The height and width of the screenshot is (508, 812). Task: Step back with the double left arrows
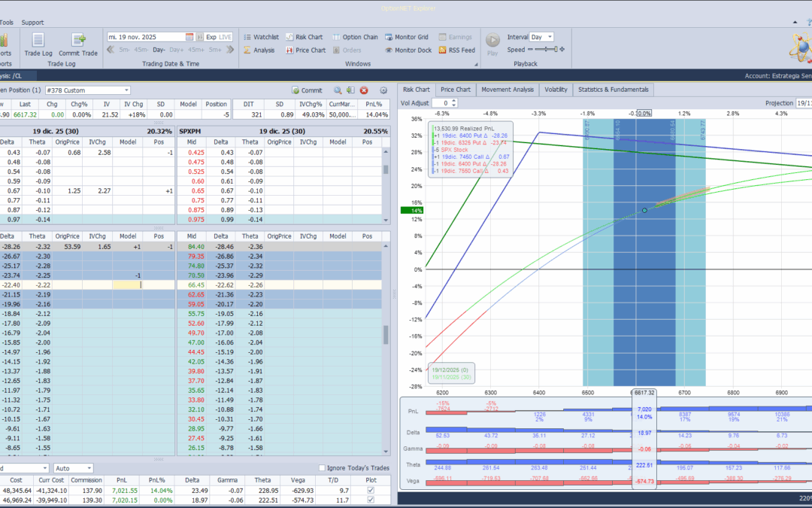tap(111, 50)
